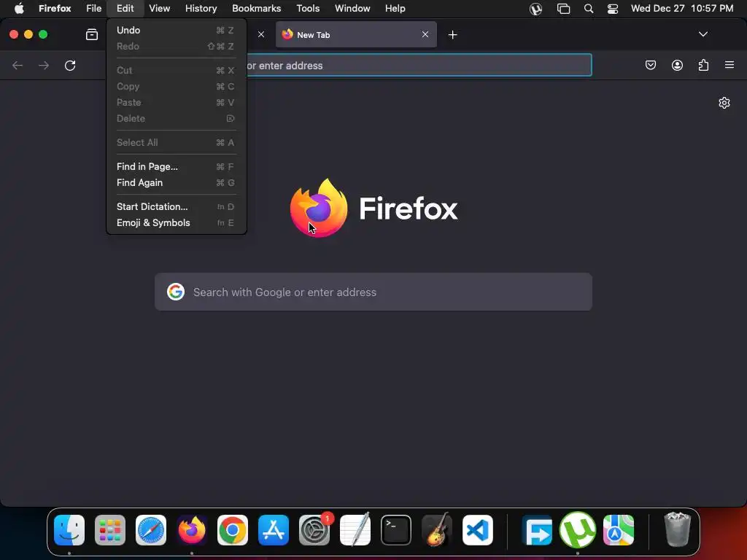Open the new tab personalize gear
The width and height of the screenshot is (747, 560).
[x=724, y=103]
